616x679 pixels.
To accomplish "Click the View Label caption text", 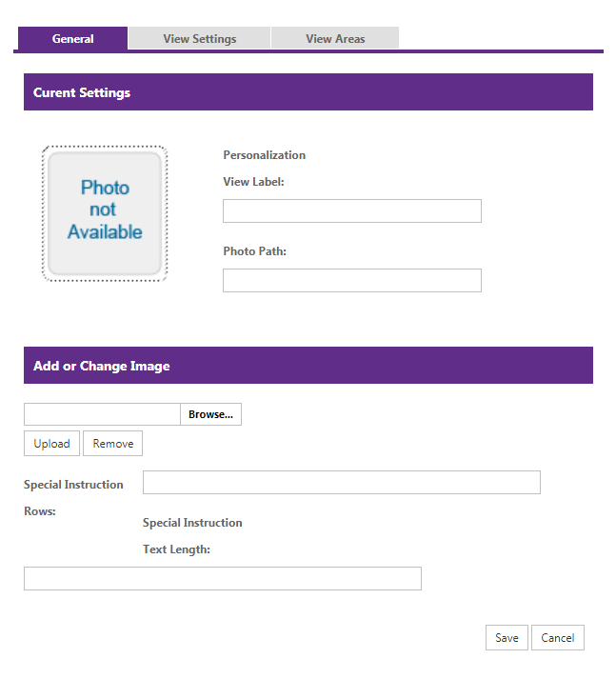I will tap(253, 182).
